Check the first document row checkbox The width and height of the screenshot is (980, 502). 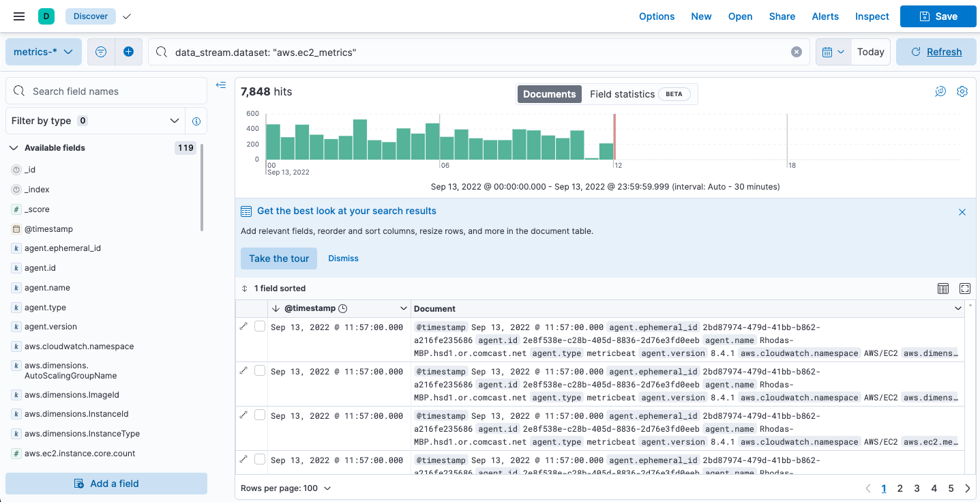coord(259,326)
